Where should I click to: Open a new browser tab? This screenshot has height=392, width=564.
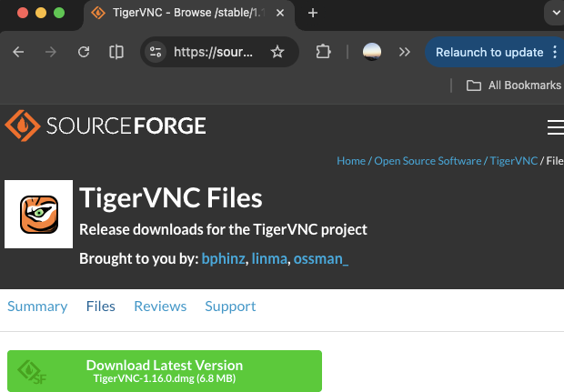[313, 13]
